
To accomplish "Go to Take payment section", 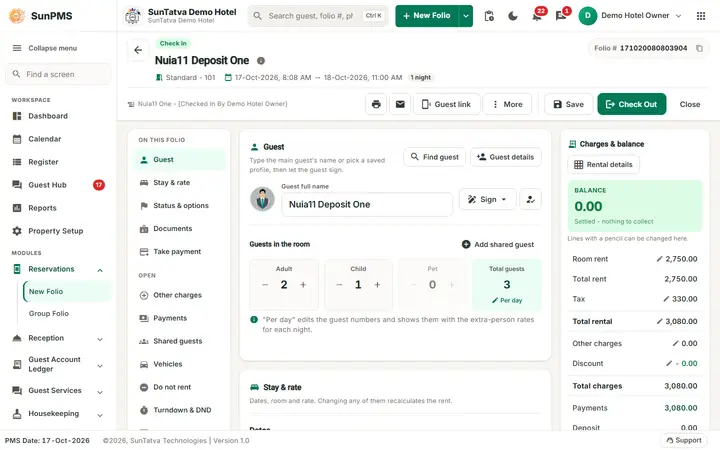I will click(179, 252).
